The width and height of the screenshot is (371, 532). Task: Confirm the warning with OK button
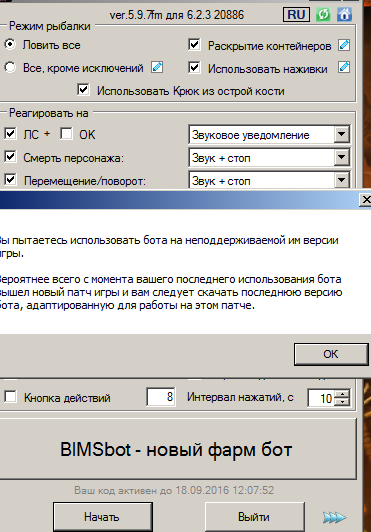coord(331,354)
